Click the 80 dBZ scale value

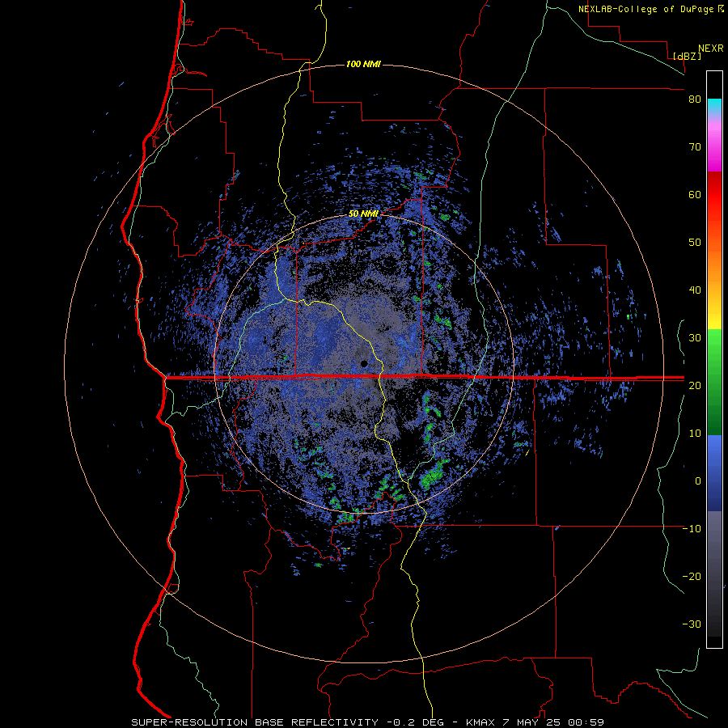(x=695, y=99)
